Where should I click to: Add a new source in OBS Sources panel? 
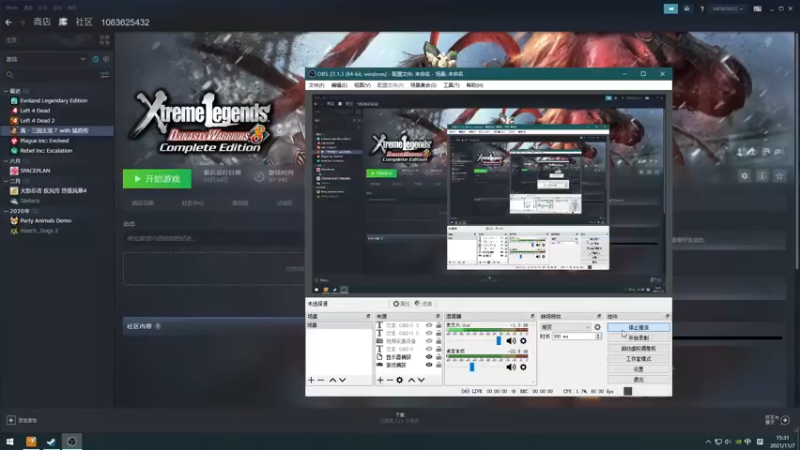[380, 380]
